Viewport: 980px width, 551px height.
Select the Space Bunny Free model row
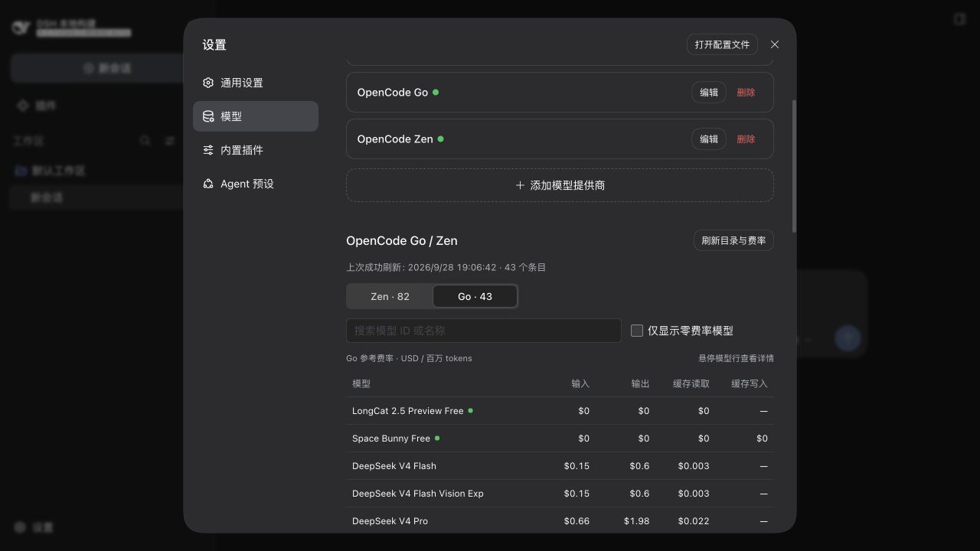(560, 439)
